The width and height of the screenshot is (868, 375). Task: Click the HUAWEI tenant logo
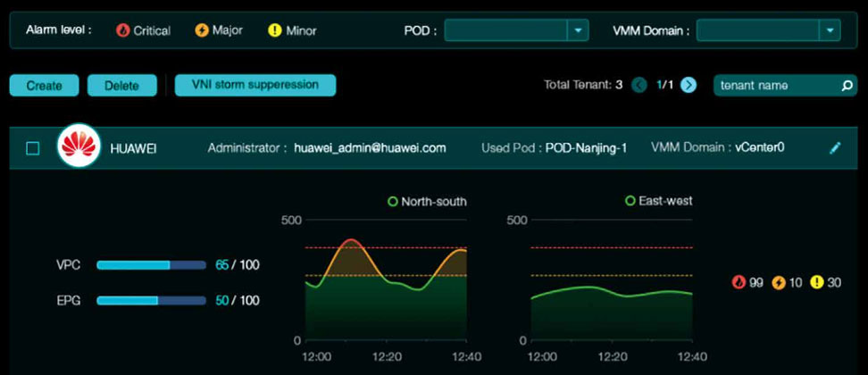coord(79,148)
